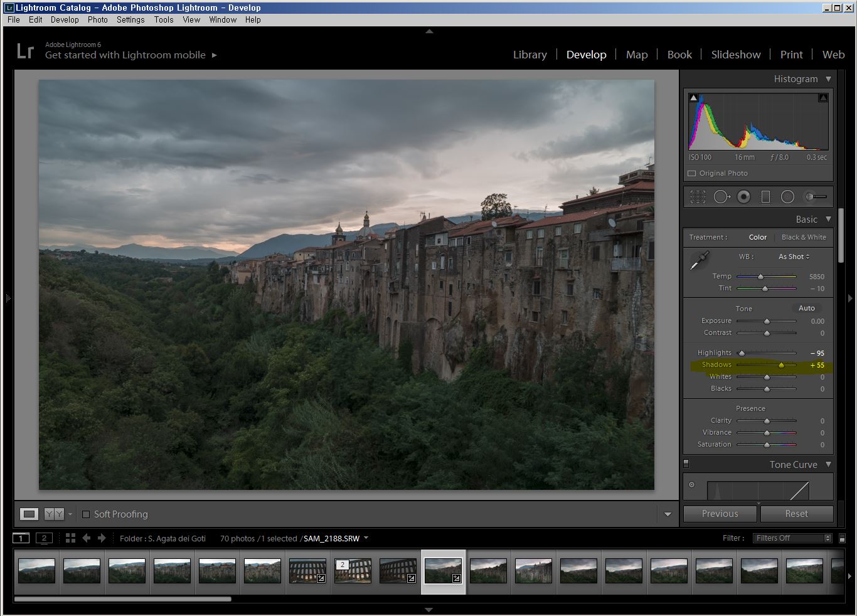Pick the White Balance Selector eyedropper
Image resolution: width=857 pixels, height=616 pixels.
(x=699, y=260)
